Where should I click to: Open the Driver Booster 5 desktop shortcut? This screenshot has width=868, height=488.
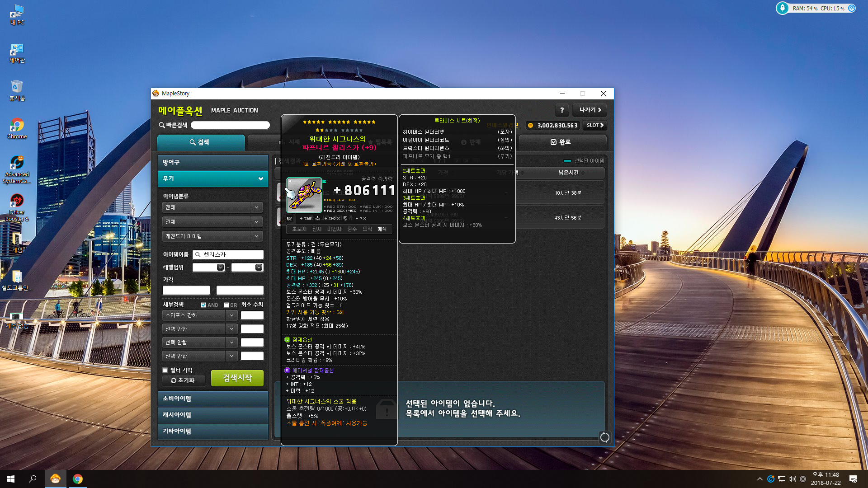(x=17, y=208)
